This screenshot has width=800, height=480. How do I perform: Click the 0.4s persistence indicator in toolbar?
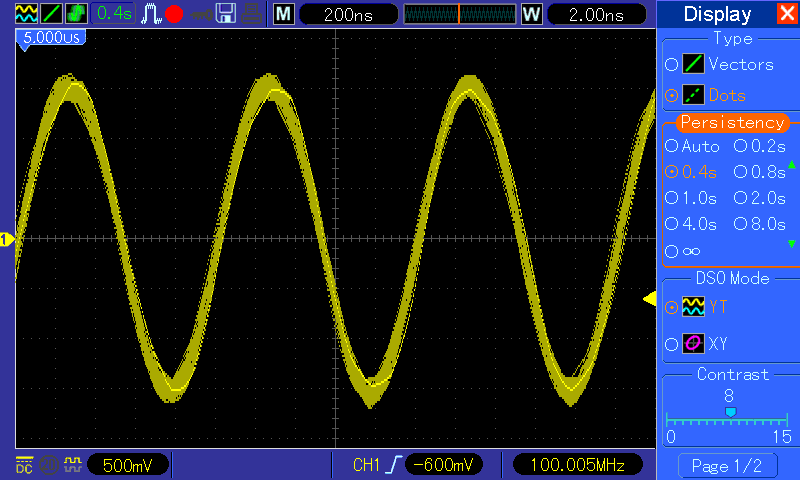pyautogui.click(x=114, y=13)
